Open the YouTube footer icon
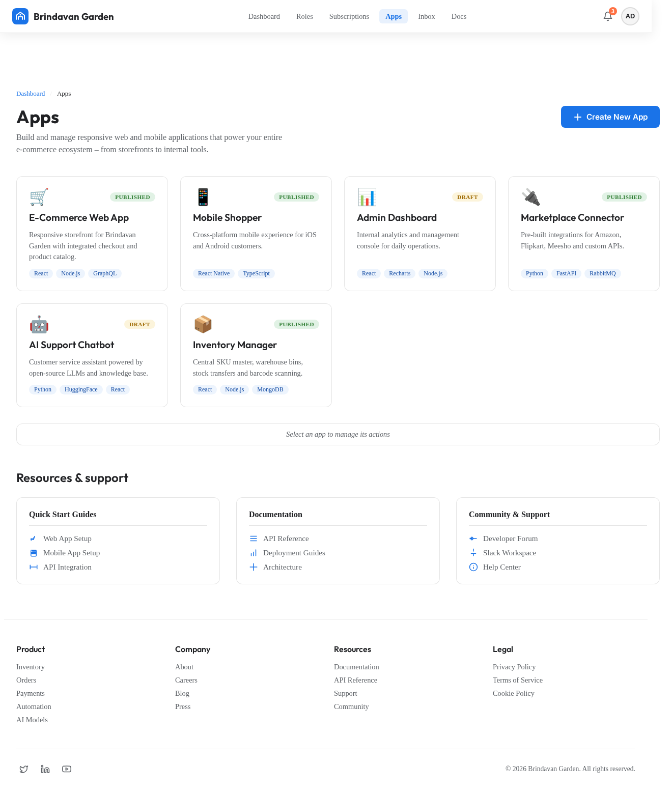Screen dimensions: 672x793 click(x=67, y=769)
